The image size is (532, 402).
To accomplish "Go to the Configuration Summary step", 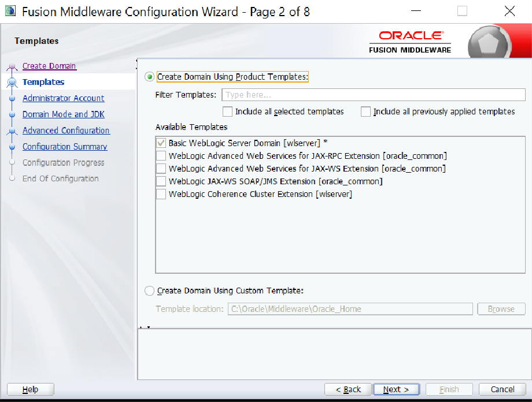I will [x=64, y=147].
